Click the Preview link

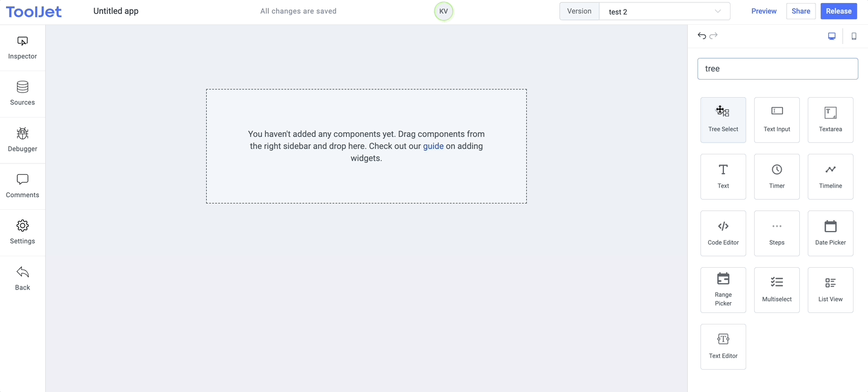pos(764,11)
